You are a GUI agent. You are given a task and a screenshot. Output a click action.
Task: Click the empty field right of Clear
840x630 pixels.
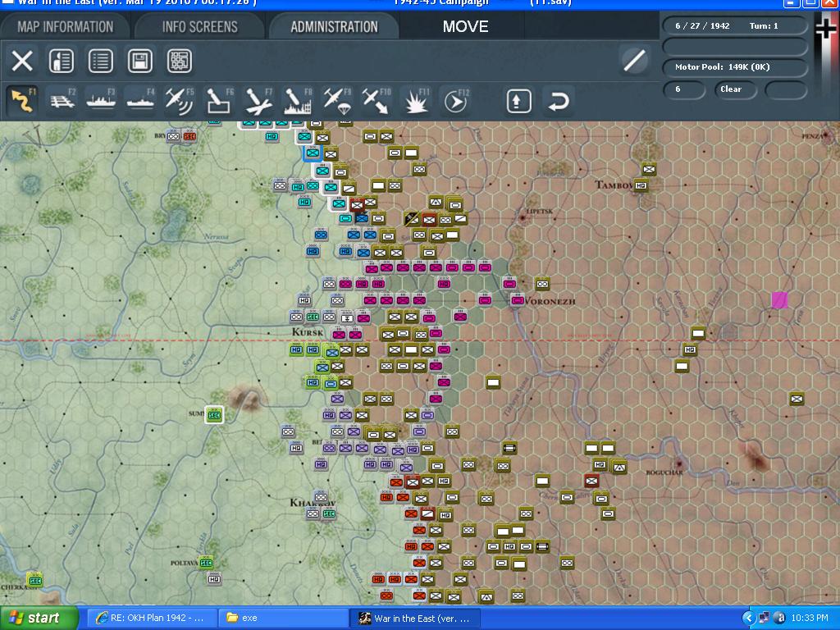(x=785, y=89)
